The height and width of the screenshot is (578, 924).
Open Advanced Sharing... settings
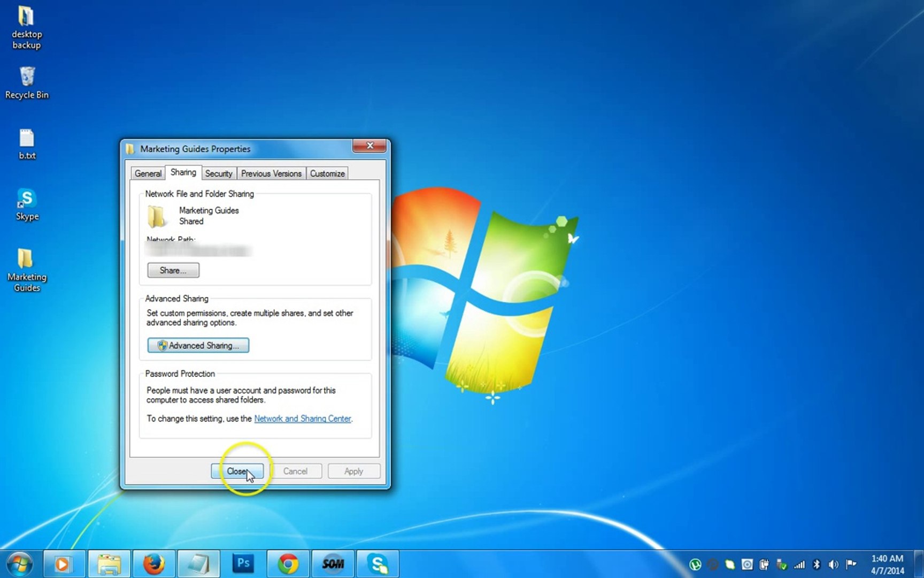pos(198,345)
